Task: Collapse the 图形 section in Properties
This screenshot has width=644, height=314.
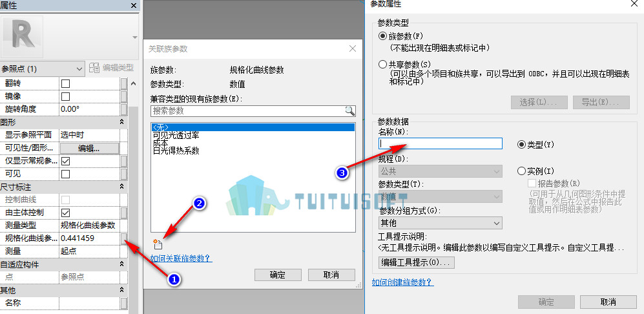Action: tap(121, 122)
